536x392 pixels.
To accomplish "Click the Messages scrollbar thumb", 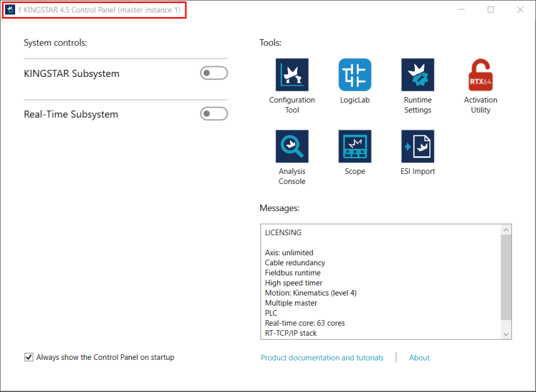I will 506,277.
